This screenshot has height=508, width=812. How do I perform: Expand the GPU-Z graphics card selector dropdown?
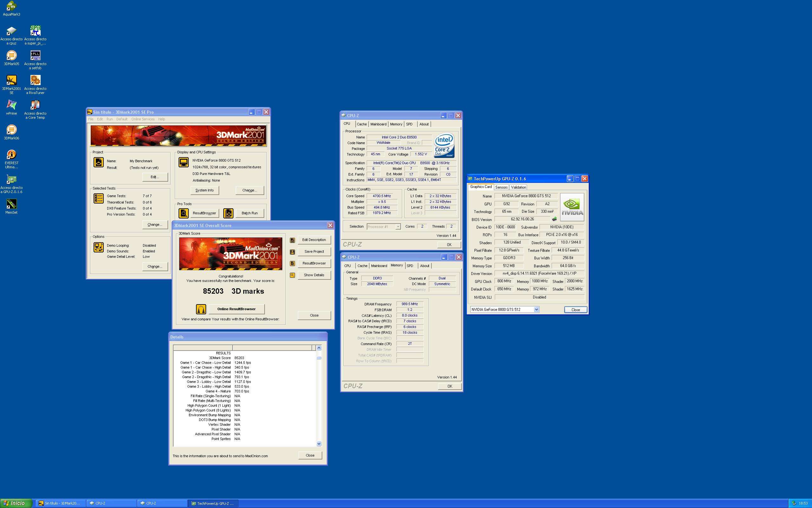pos(537,310)
